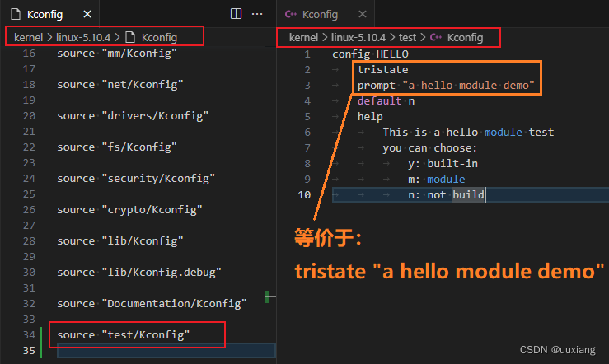Viewport: 609px width, 364px height.
Task: Click 'kernel' in the right breadcrumb
Action: tap(303, 37)
